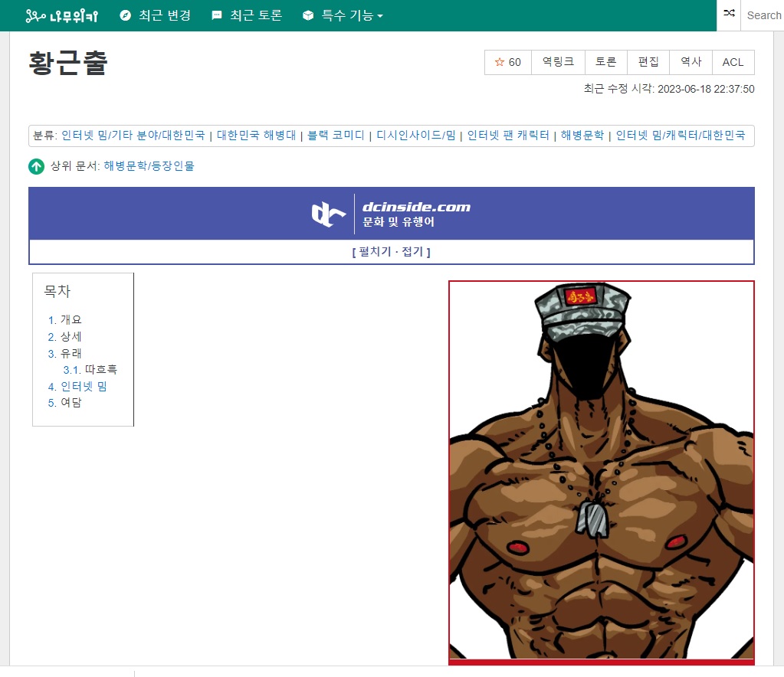Image resolution: width=784 pixels, height=677 pixels.
Task: Click the dcinside logo in the banner
Action: pyautogui.click(x=329, y=214)
